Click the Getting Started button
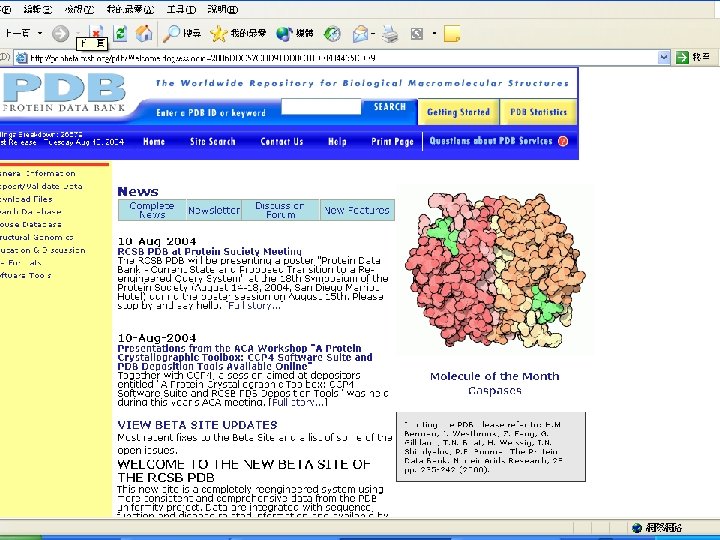This screenshot has width=720, height=540. point(458,112)
